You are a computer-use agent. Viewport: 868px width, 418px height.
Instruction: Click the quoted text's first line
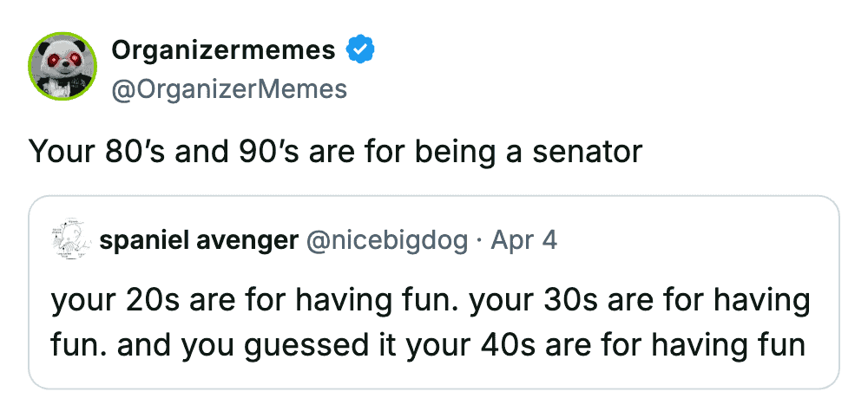430,300
